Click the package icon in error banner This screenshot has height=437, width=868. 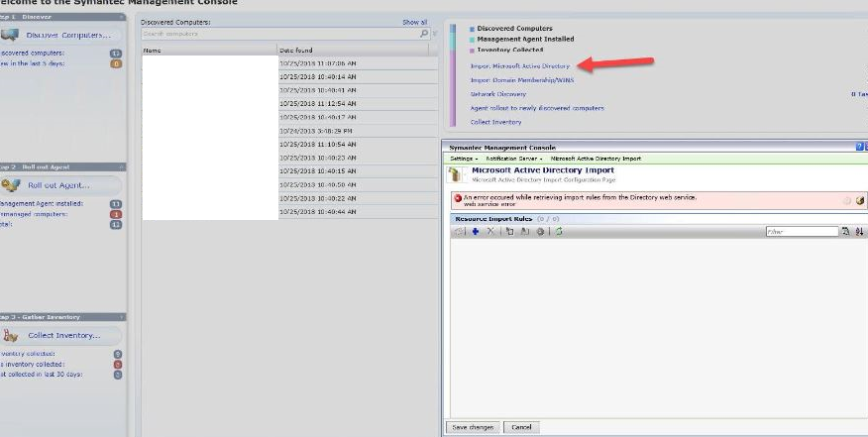tap(860, 200)
